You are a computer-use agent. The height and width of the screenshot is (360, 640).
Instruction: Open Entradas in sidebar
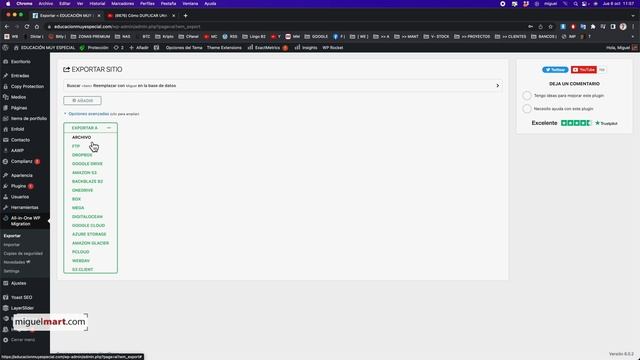pyautogui.click(x=20, y=76)
